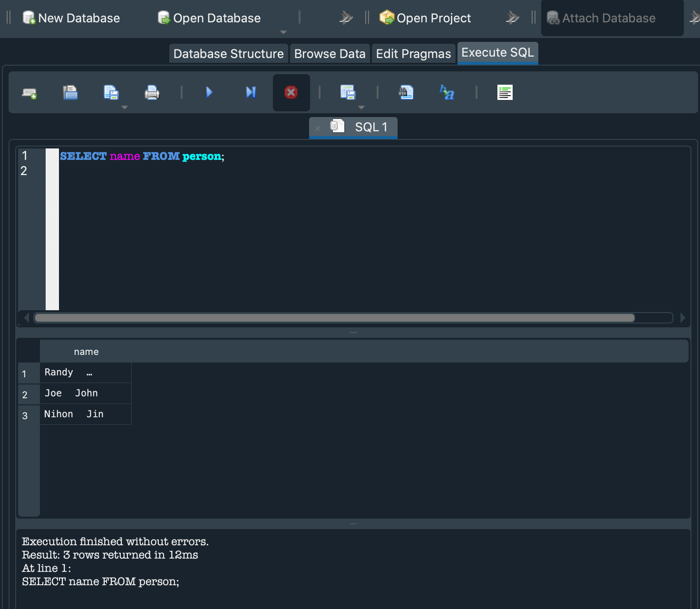Click the print icon
Viewport: 700px width, 609px height.
point(152,92)
